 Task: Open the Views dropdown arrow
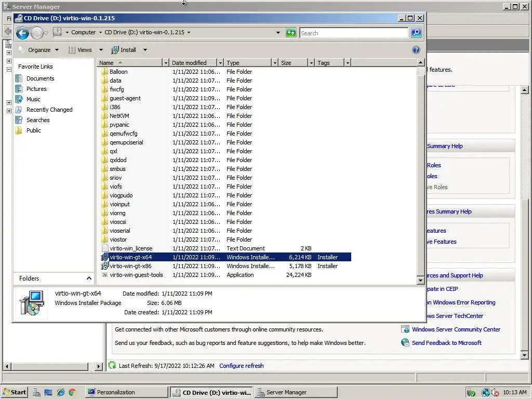(101, 50)
